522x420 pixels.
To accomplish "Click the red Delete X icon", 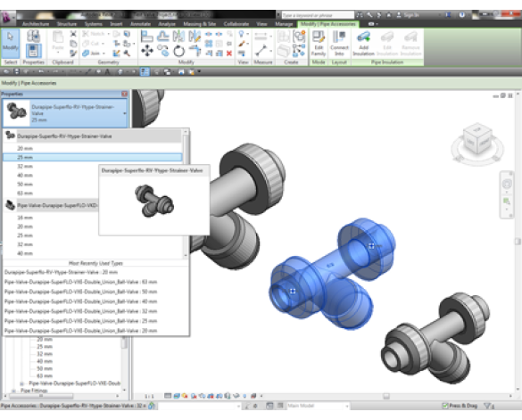I will [x=229, y=54].
